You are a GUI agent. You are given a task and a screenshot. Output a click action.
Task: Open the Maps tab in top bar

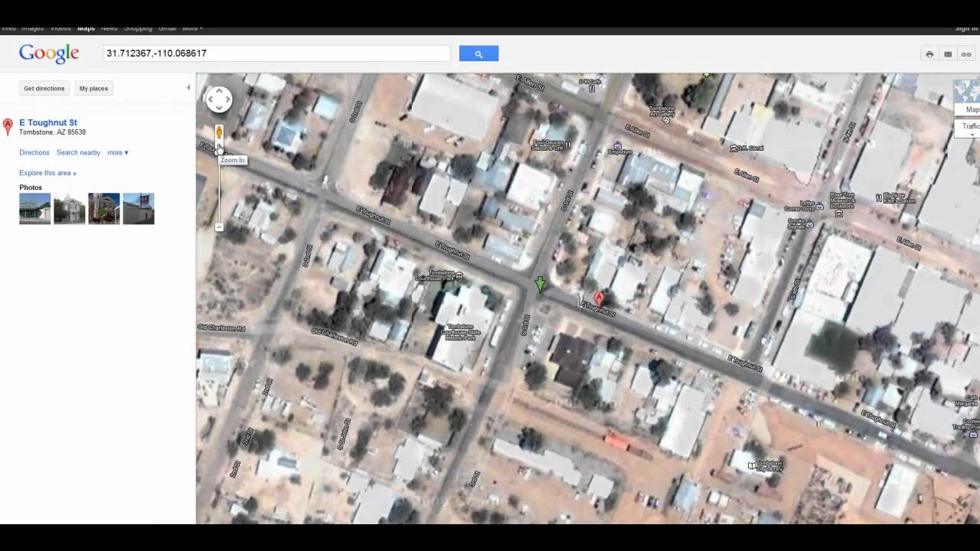pos(86,28)
